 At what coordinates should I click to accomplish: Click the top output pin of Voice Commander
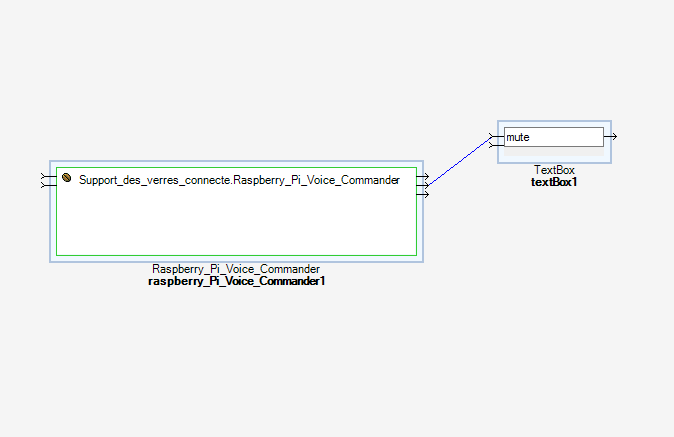tap(424, 176)
